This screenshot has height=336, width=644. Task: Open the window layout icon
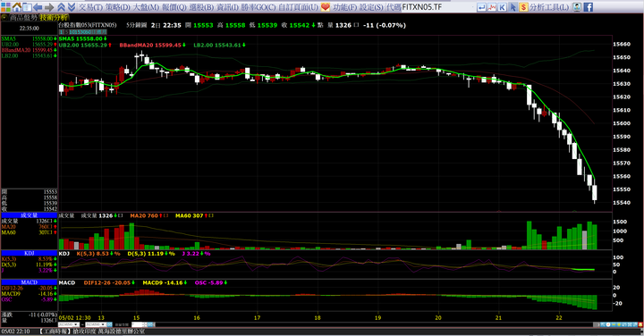(27, 7)
